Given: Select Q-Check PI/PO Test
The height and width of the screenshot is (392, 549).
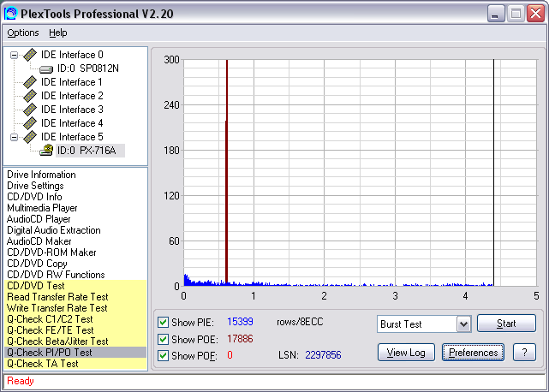Looking at the screenshot, I should tap(75, 353).
